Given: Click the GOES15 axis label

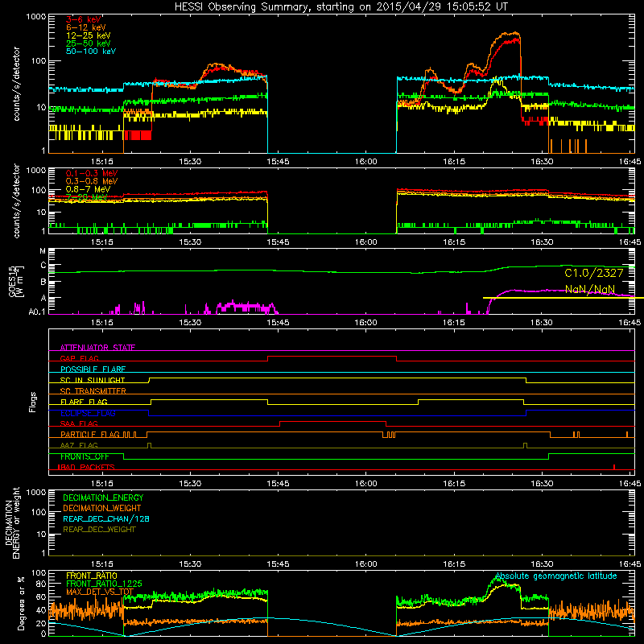Looking at the screenshot, I should click(13, 281).
